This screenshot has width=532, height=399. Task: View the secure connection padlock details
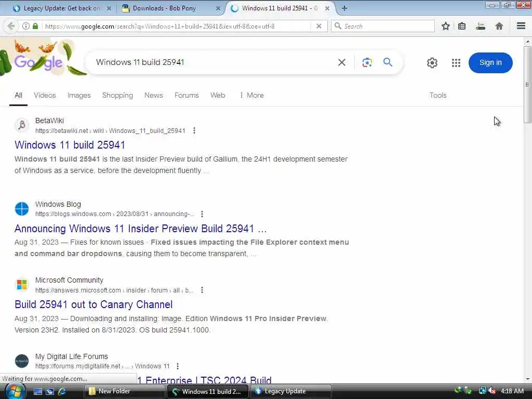35,26
